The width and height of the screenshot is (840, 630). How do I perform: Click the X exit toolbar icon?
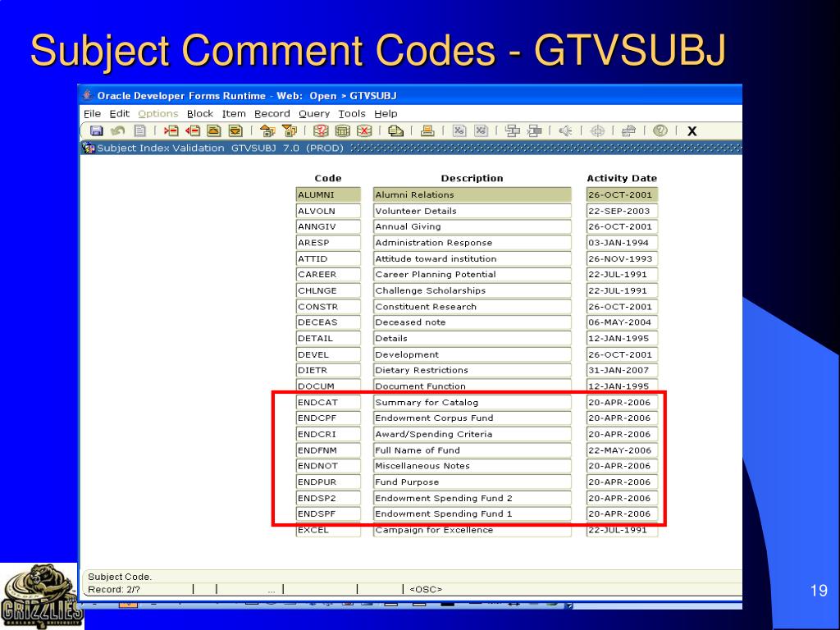click(x=692, y=131)
